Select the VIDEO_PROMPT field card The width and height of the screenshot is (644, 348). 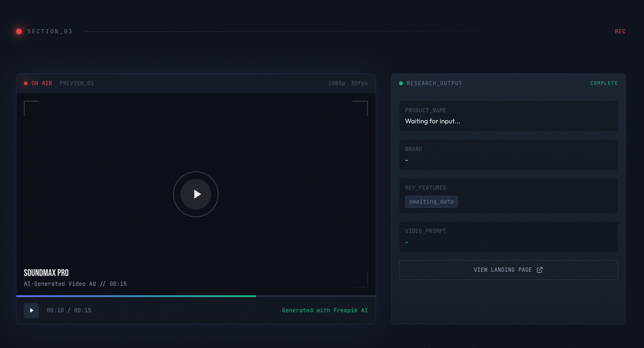508,237
